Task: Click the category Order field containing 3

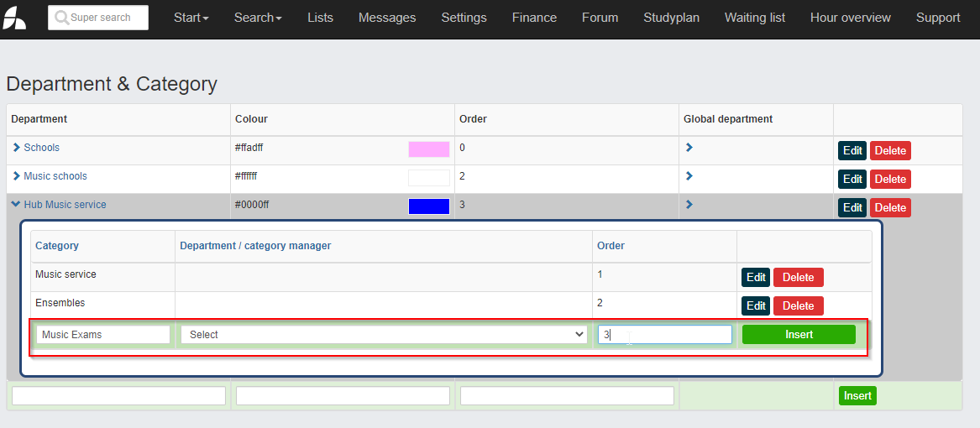Action: 665,334
